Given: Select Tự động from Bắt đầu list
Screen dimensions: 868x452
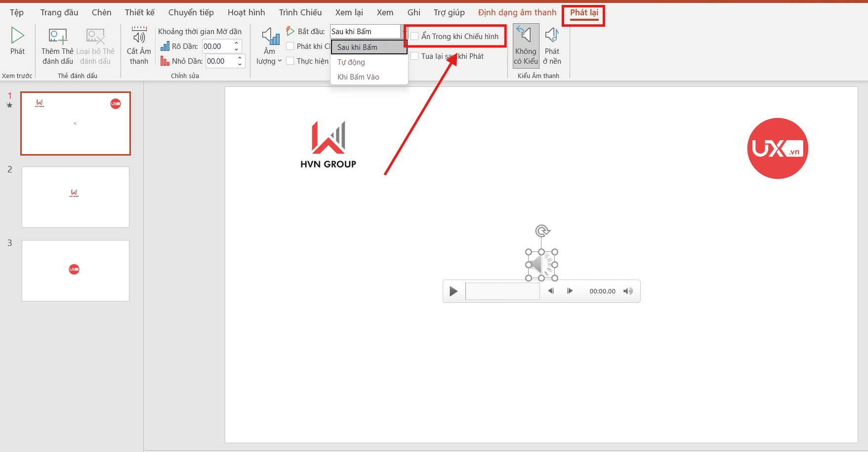Looking at the screenshot, I should pyautogui.click(x=351, y=62).
